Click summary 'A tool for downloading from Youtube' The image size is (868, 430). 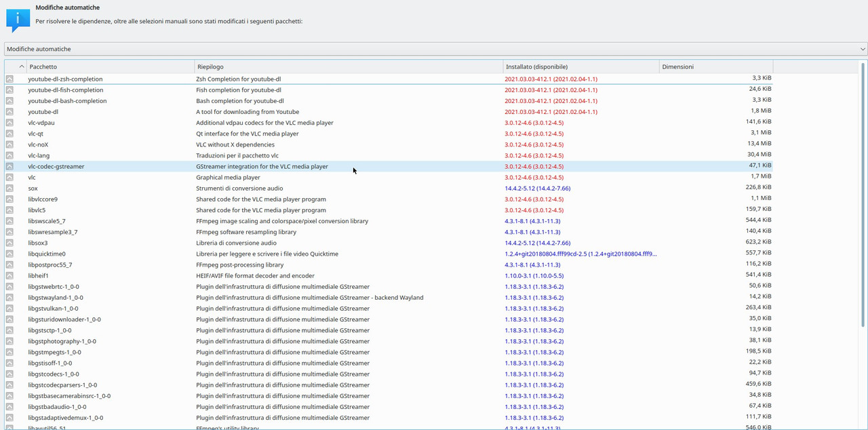248,112
